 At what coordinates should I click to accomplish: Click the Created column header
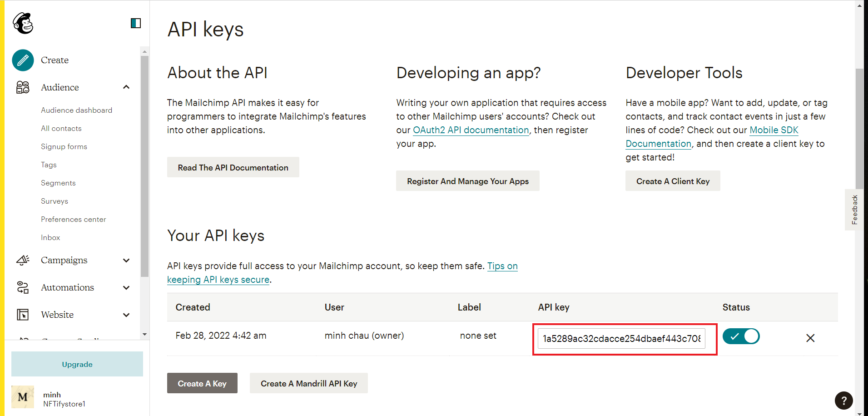(193, 307)
